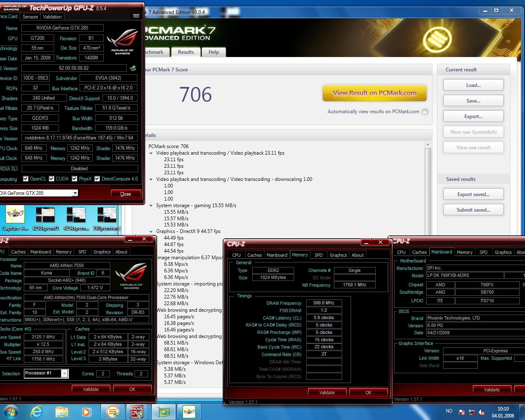
Task: Click the tray icon between network and volume
Action: (472, 412)
